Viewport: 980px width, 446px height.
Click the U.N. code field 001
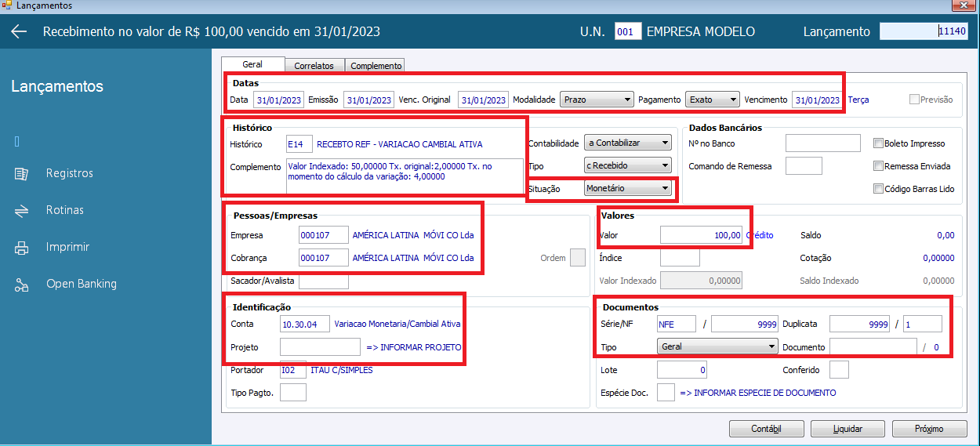628,32
